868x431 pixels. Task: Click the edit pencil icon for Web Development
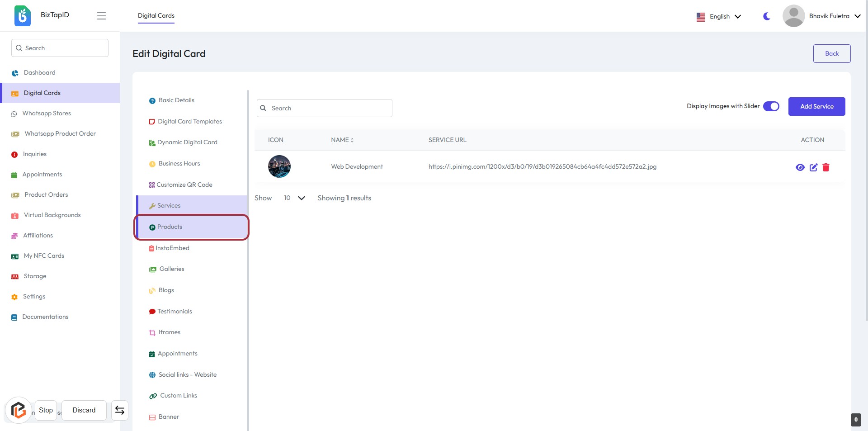click(x=813, y=167)
